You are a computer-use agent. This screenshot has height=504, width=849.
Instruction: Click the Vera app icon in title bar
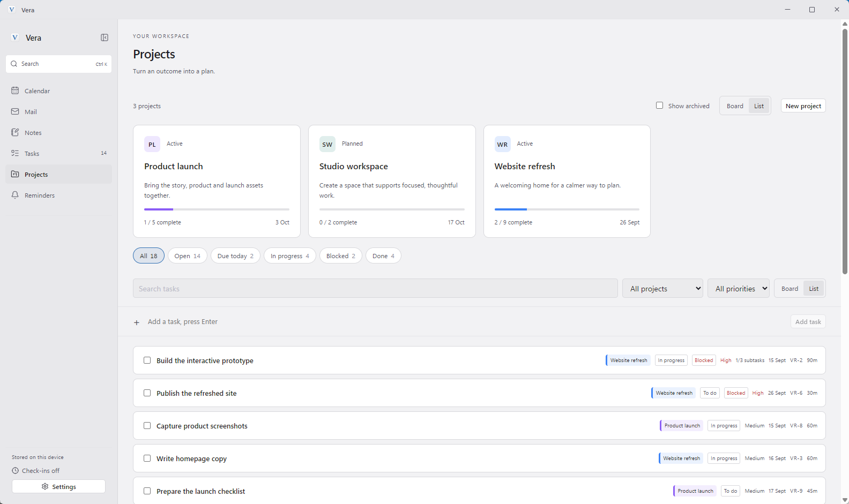click(x=12, y=10)
